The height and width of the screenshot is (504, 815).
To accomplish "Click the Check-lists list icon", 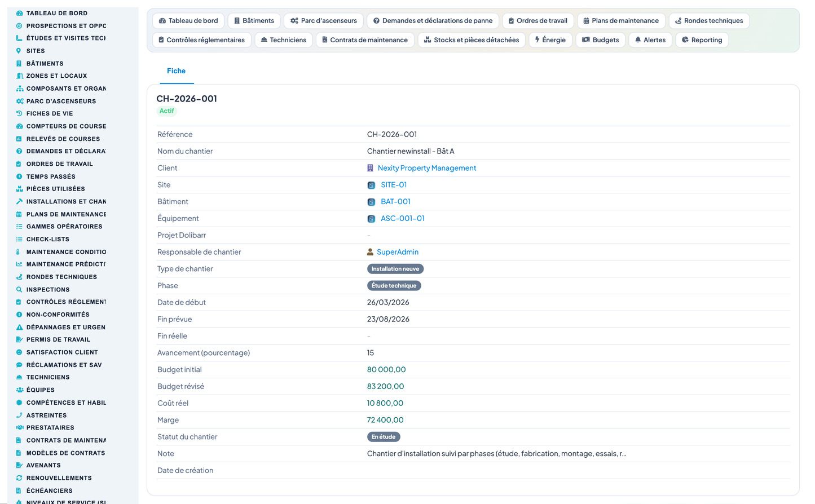I will click(x=19, y=239).
